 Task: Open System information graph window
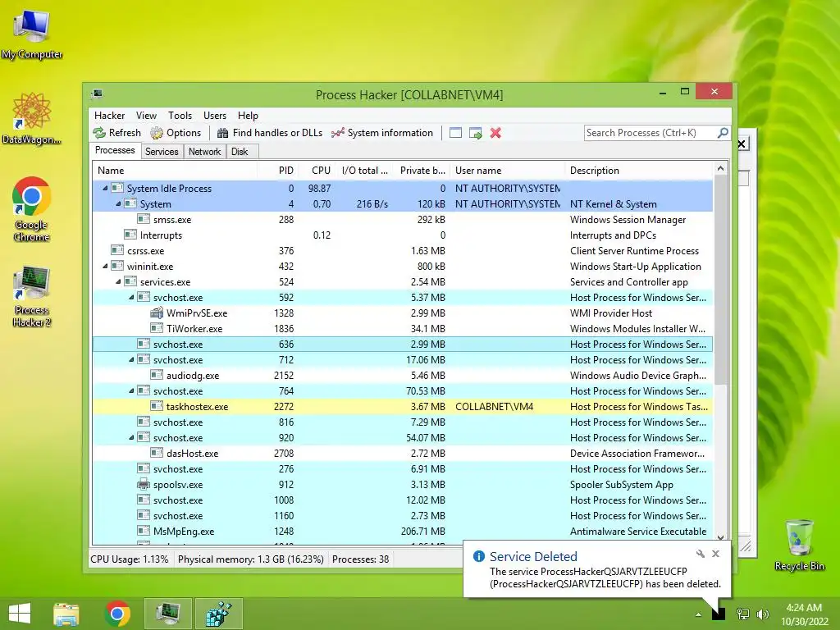pyautogui.click(x=382, y=133)
